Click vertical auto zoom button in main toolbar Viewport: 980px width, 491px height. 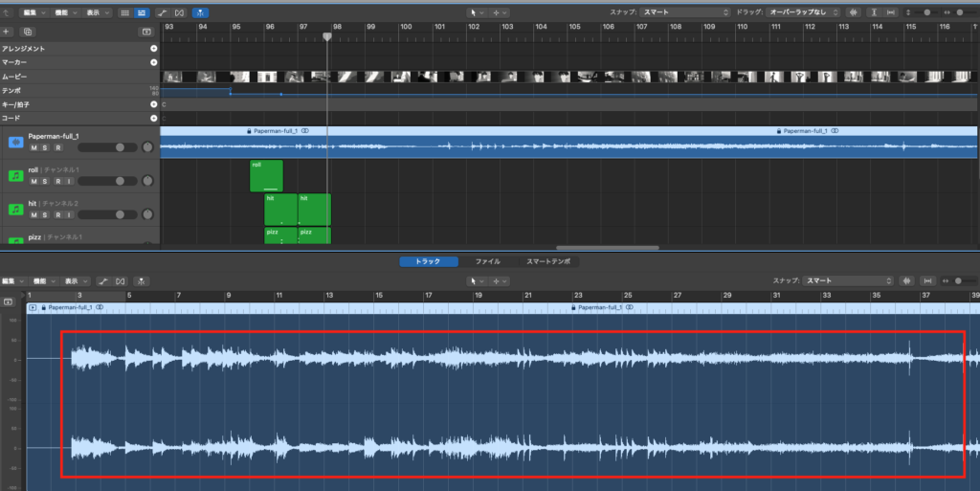875,12
